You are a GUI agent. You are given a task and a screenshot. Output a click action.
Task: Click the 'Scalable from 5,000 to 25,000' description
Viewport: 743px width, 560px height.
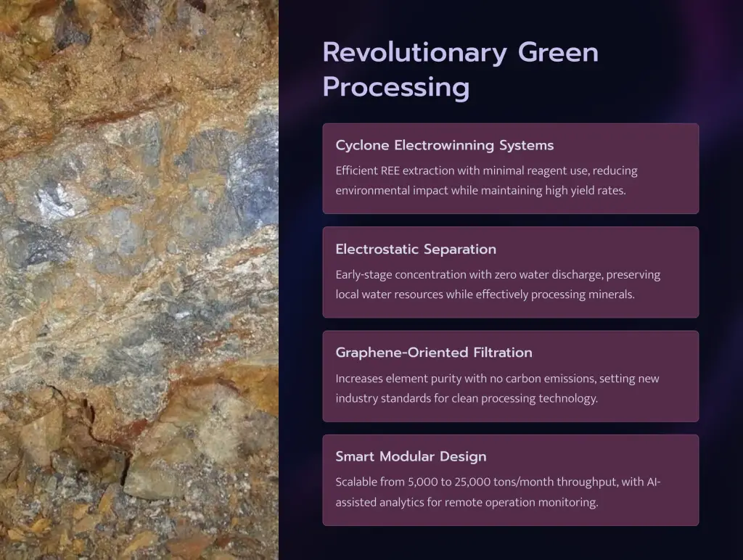[498, 493]
